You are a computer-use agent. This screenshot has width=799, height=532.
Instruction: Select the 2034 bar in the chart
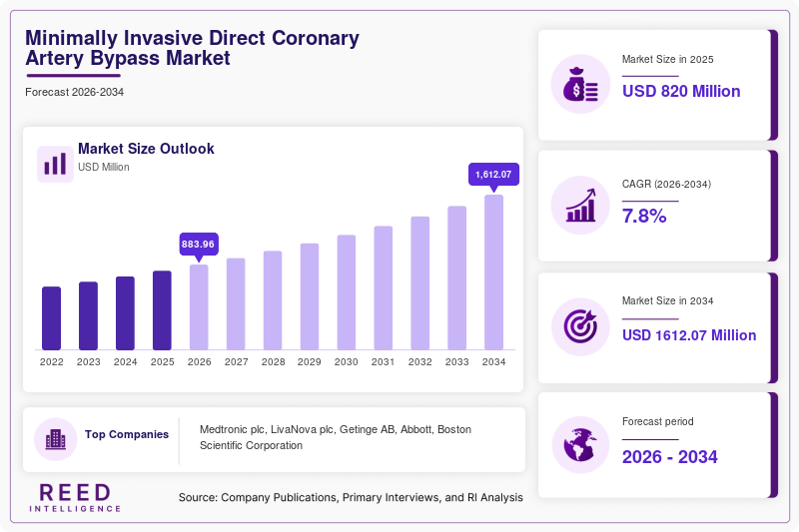pyautogui.click(x=493, y=272)
